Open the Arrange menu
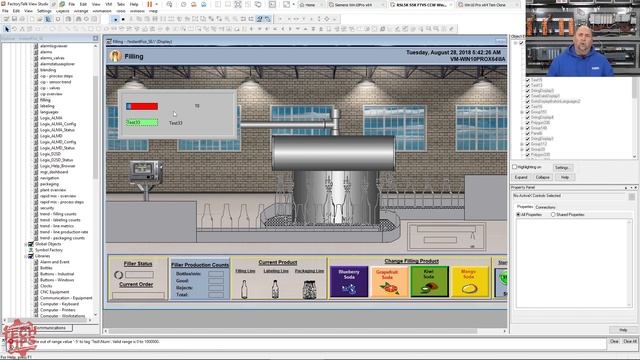 pyautogui.click(x=81, y=11)
